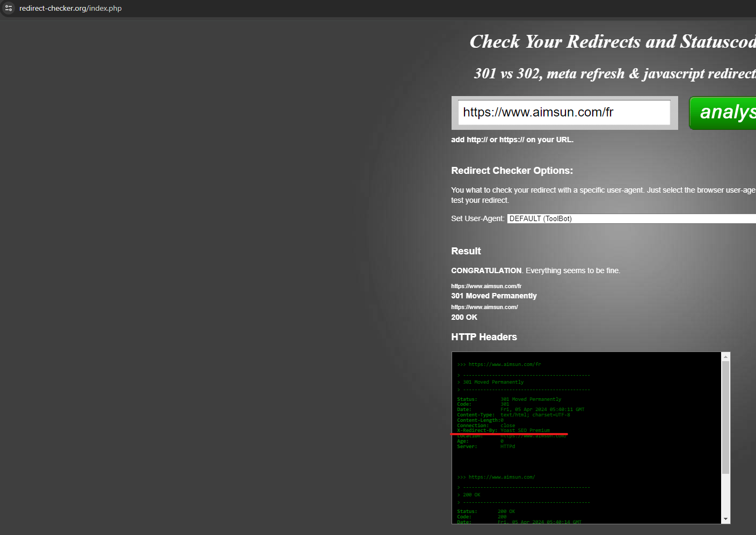Click the bold '301 Moved Permanently' result line
Viewport: 756px width, 535px height.
494,296
